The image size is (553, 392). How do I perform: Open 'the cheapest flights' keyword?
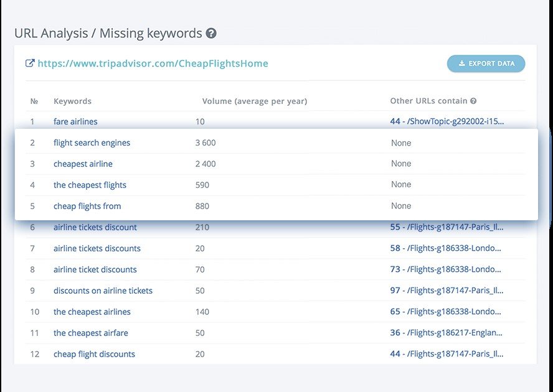[90, 185]
